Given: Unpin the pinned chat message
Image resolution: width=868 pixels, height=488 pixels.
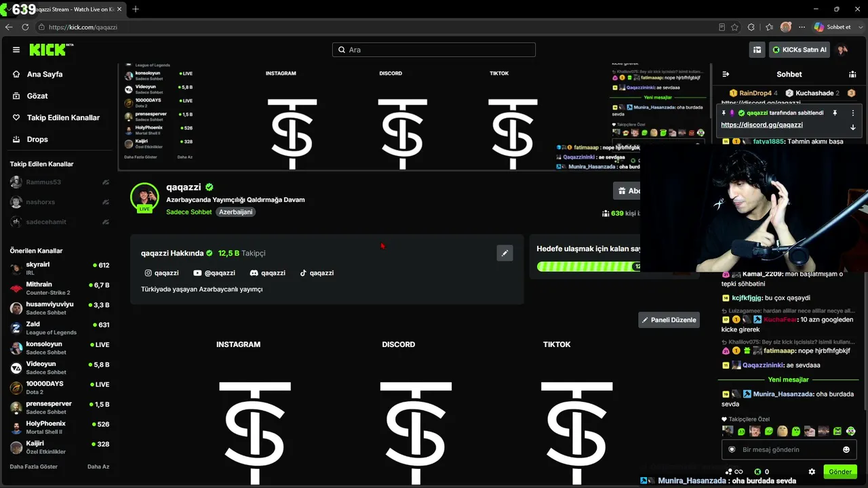Looking at the screenshot, I should pyautogui.click(x=835, y=113).
